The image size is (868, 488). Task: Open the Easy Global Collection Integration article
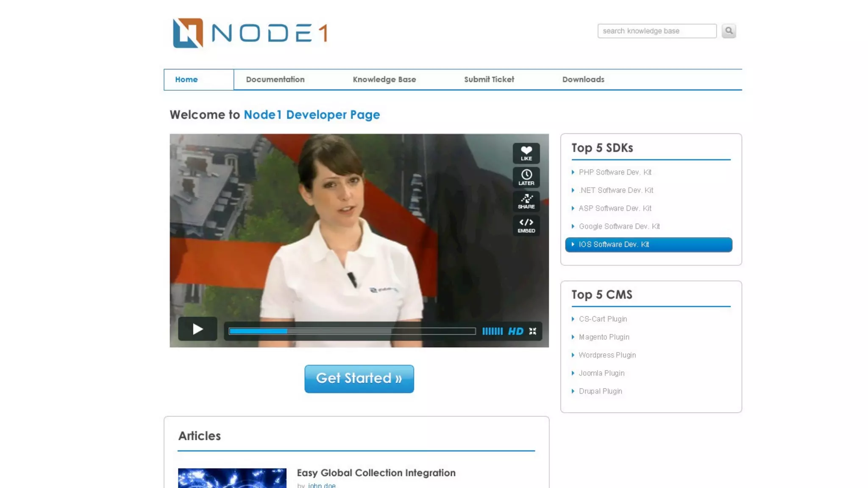[x=376, y=473]
